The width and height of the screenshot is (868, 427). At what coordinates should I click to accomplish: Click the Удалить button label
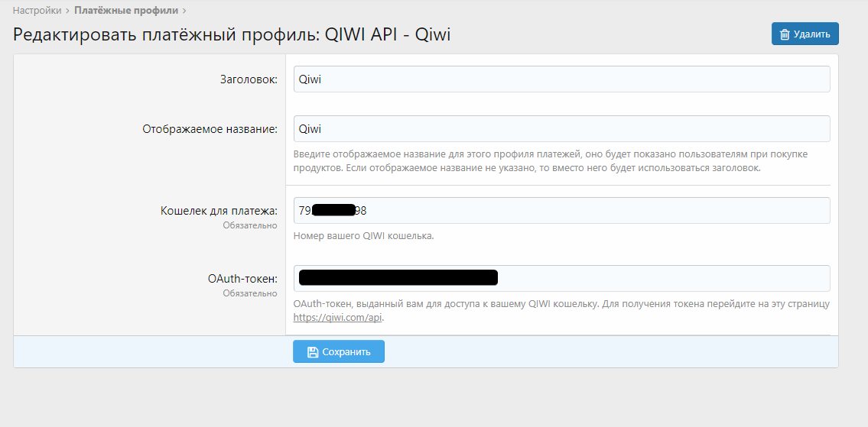tap(811, 34)
